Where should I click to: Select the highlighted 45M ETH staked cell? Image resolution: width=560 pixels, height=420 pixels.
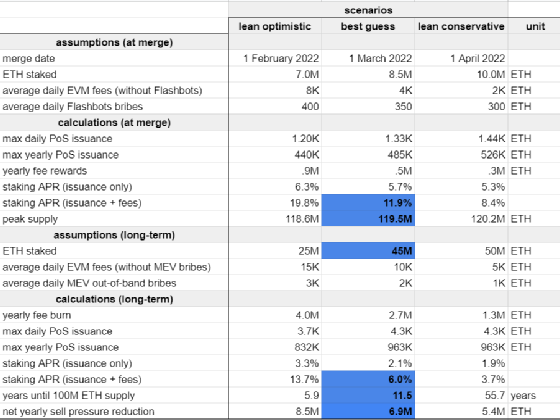368,251
